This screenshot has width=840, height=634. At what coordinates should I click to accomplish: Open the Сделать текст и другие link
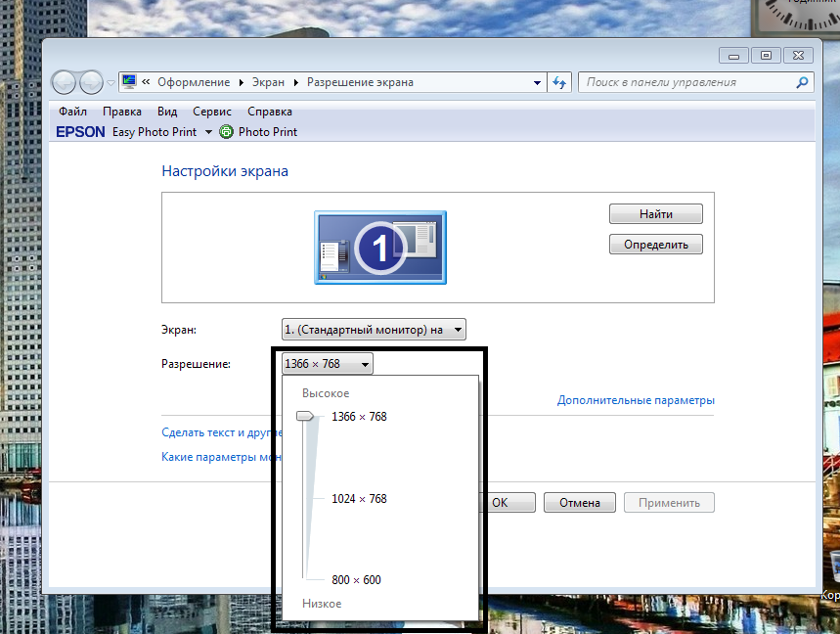[x=222, y=432]
